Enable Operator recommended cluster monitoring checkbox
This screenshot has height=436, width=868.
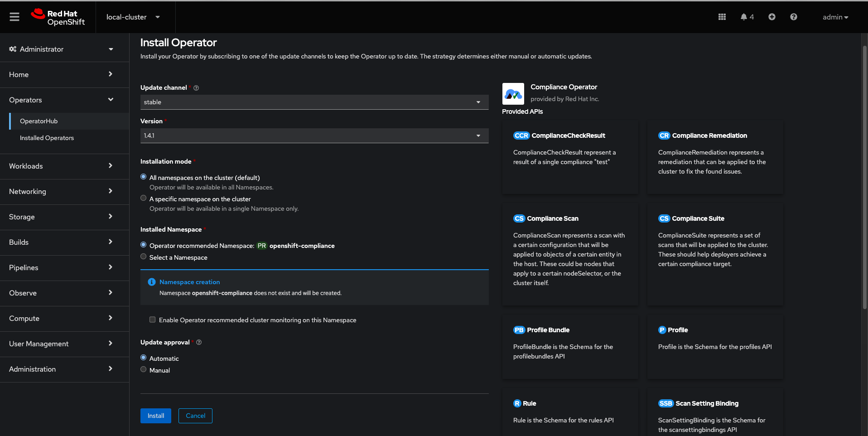tap(153, 320)
